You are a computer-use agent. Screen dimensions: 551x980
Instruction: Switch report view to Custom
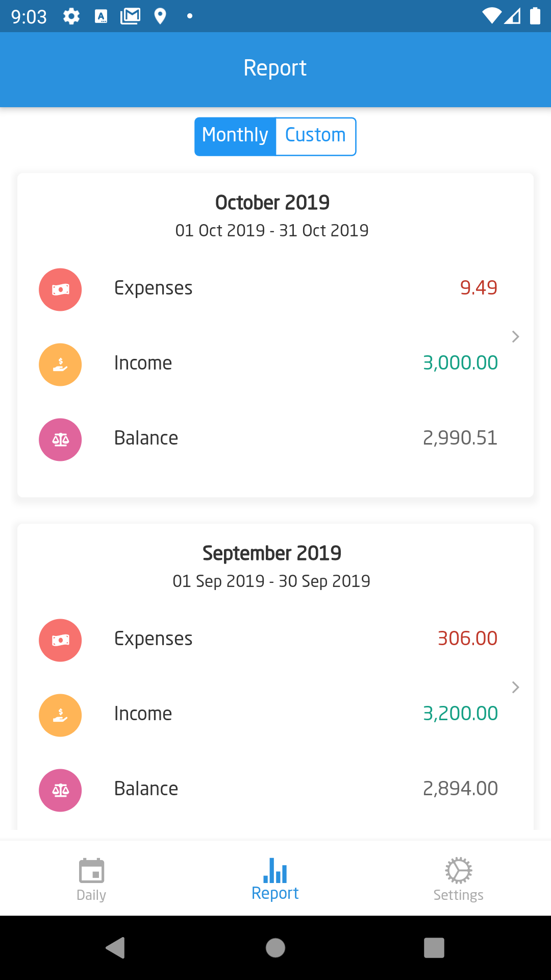click(x=315, y=136)
